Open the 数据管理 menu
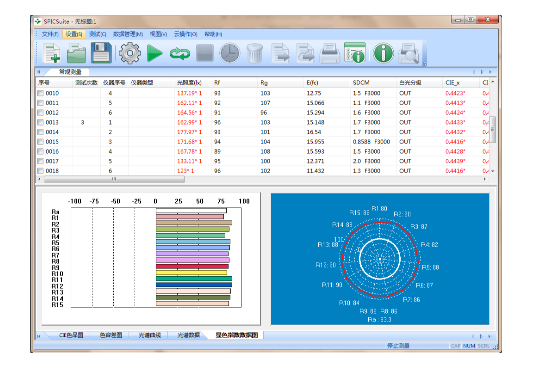The image size is (540, 380). click(x=128, y=34)
